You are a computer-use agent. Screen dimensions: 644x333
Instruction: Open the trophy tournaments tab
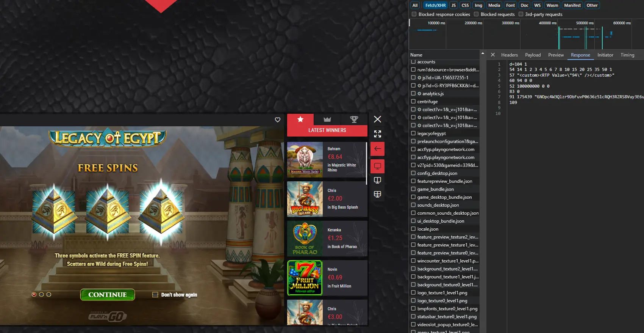[x=354, y=119]
